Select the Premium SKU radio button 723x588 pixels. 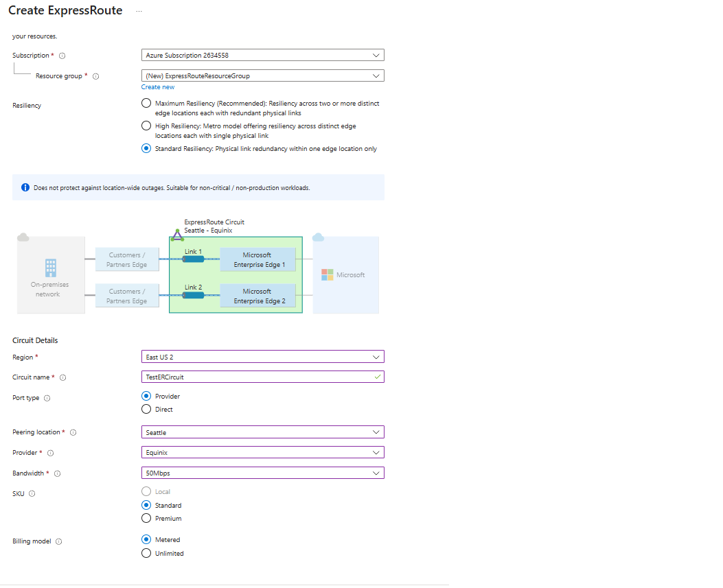(x=146, y=519)
